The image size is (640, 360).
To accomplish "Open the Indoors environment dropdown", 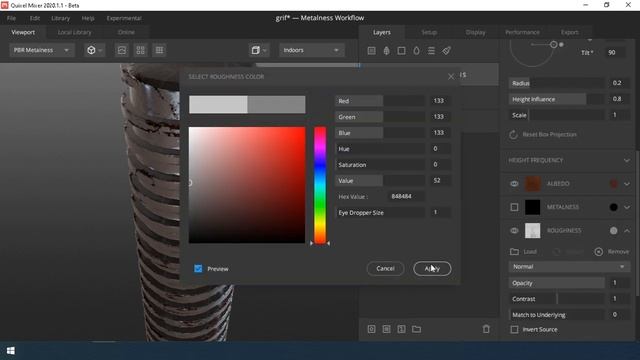I will coord(311,50).
